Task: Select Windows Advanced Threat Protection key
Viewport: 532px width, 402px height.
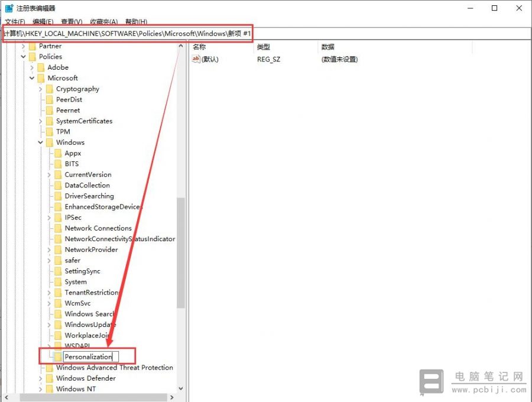Action: pyautogui.click(x=115, y=367)
